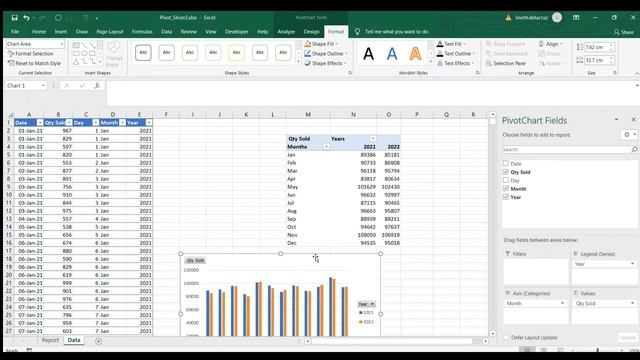Switch to the Analyze ribbon tab
The width and height of the screenshot is (640, 360).
[286, 31]
